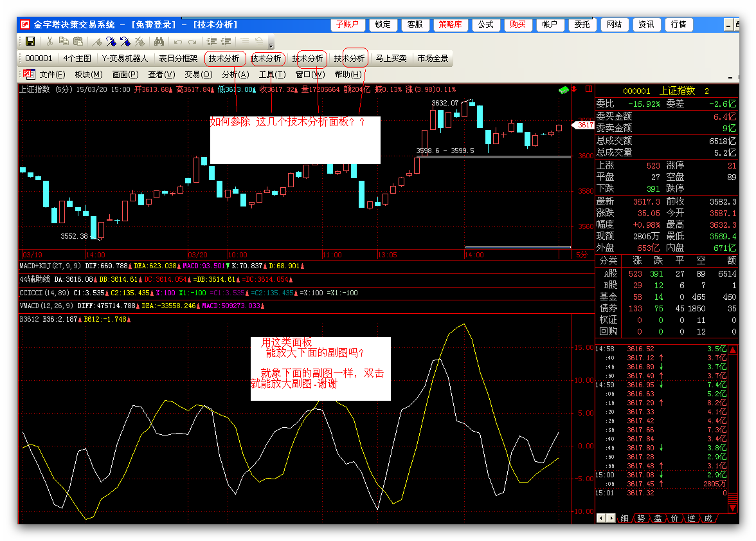The height and width of the screenshot is (541, 756).
Task: Click the red split-panel icon above price axis
Action: [589, 89]
